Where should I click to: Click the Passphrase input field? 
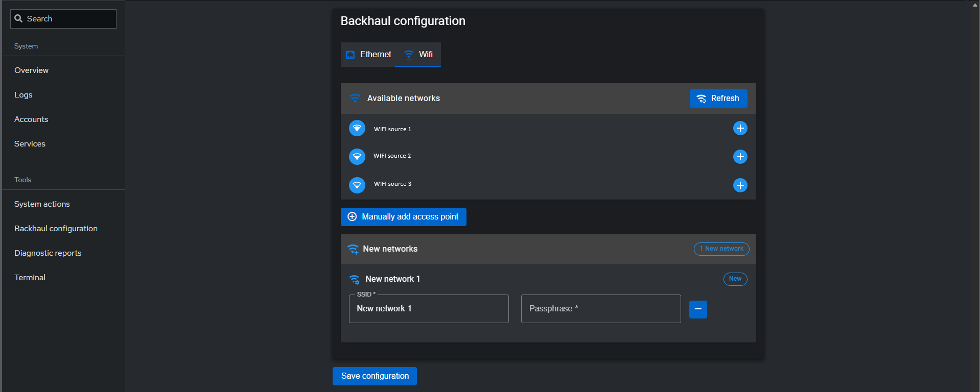(x=601, y=309)
